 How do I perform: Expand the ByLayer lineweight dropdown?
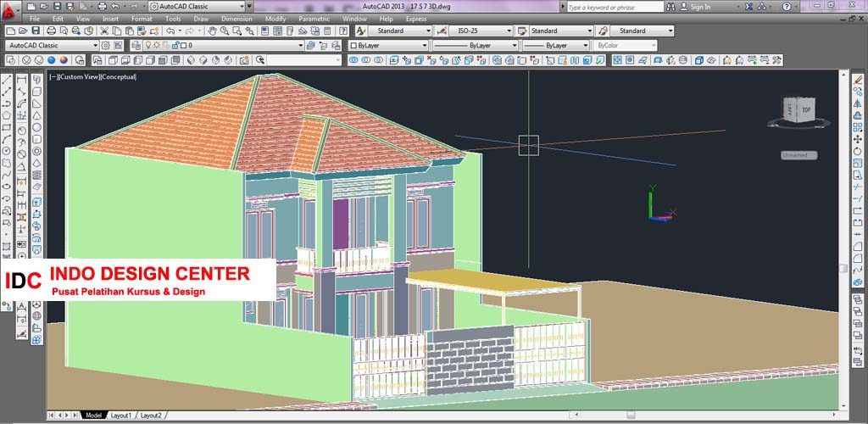(x=585, y=46)
